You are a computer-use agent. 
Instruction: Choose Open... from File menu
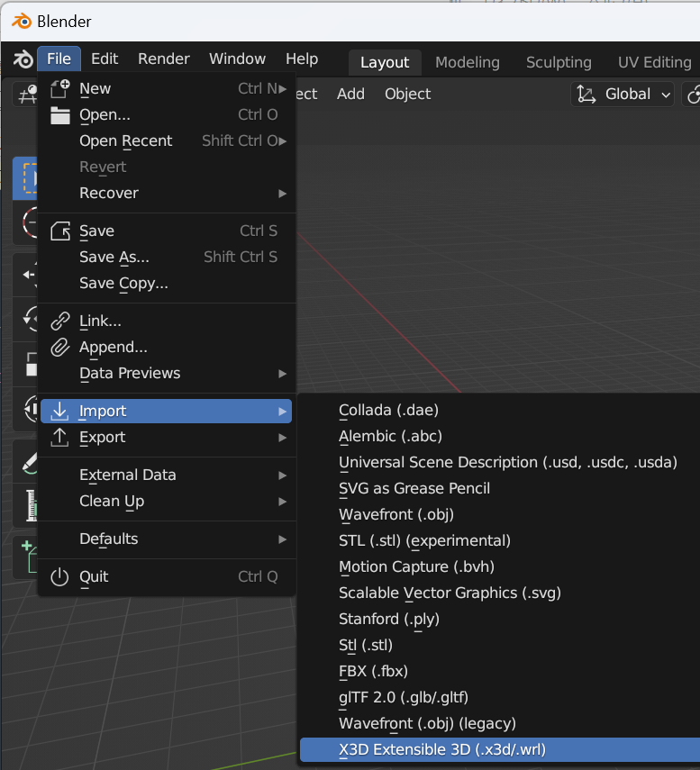coord(167,115)
